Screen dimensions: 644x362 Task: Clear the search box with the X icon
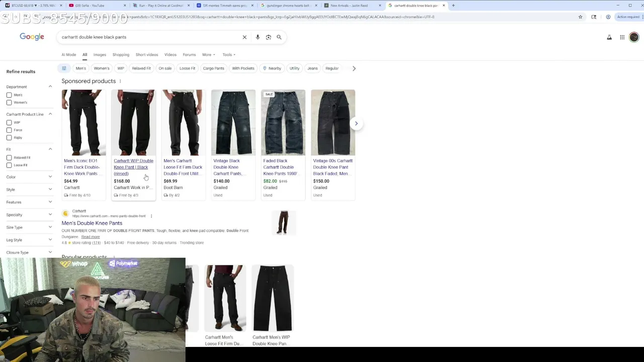(x=245, y=37)
